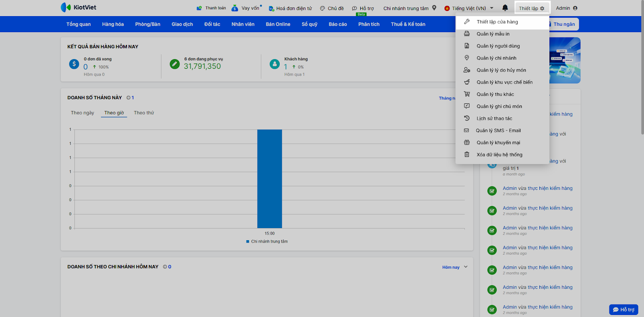
Task: Choose Lịch sử thao tác menu entry
Action: pos(502,118)
